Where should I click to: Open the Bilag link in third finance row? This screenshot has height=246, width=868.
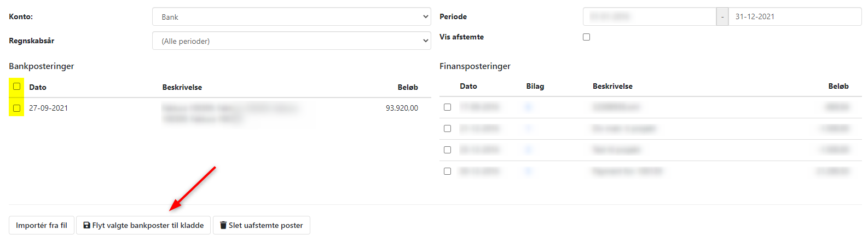click(529, 150)
